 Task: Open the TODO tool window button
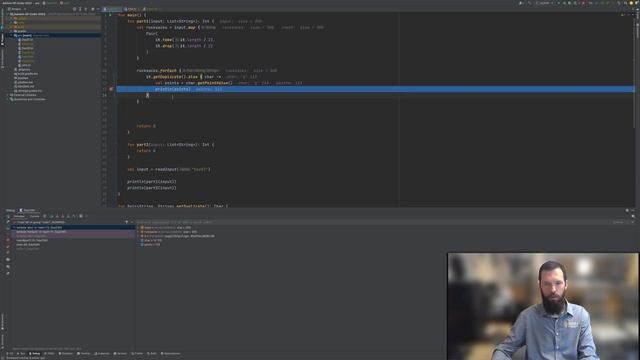point(49,353)
